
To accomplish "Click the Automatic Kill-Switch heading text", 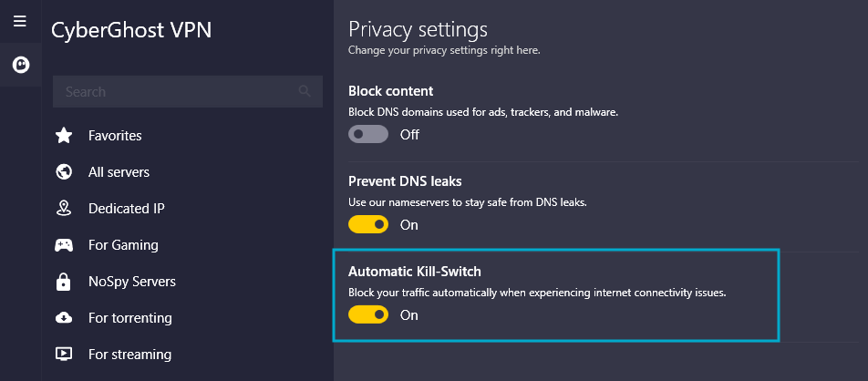I will [415, 272].
